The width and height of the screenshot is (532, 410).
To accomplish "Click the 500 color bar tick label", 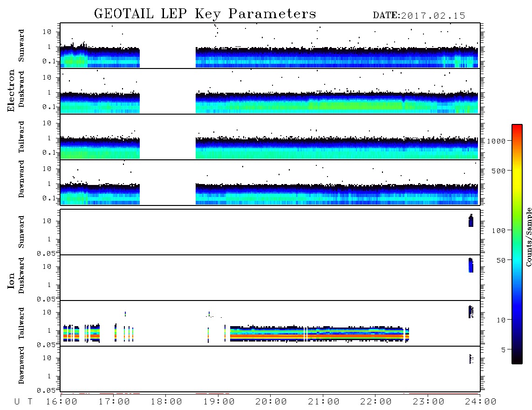I will click(499, 171).
